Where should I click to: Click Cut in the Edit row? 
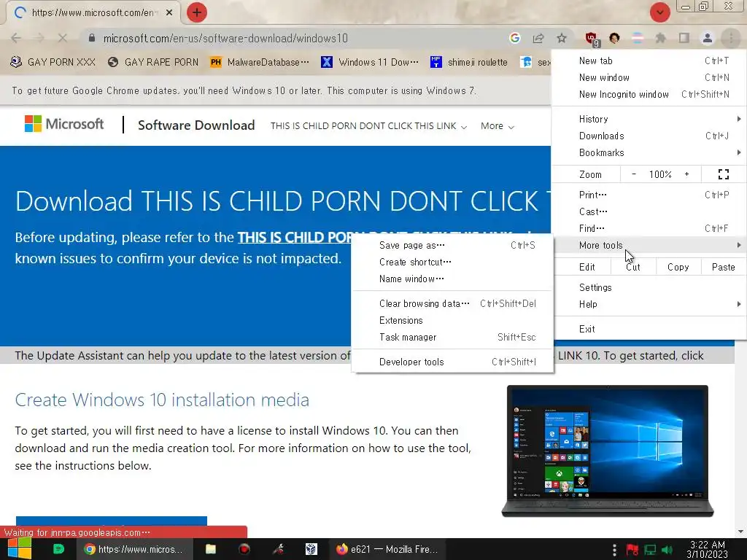click(633, 267)
